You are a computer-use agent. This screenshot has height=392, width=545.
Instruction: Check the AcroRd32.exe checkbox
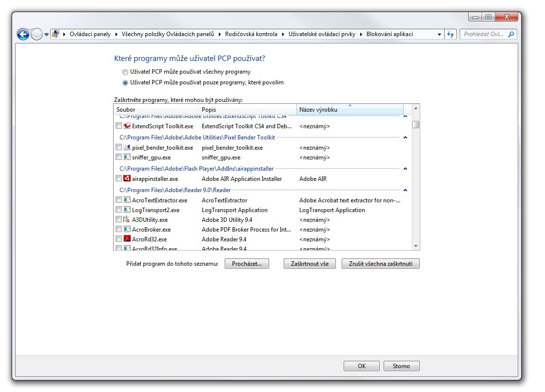pyautogui.click(x=118, y=239)
